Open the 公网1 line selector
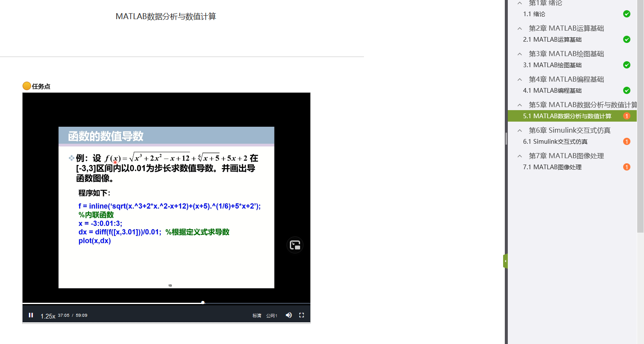Viewport: 644px width, 344px height. click(x=272, y=316)
